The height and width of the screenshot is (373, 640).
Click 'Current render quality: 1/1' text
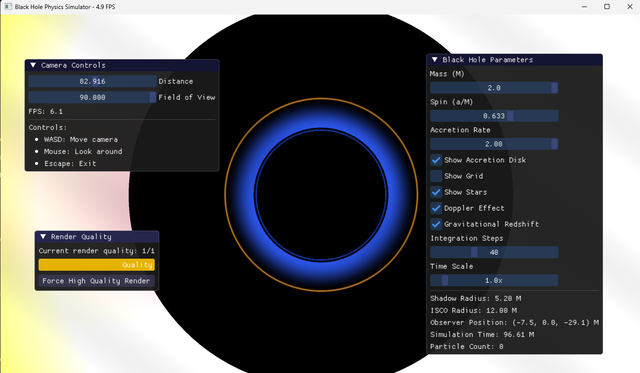pos(96,251)
